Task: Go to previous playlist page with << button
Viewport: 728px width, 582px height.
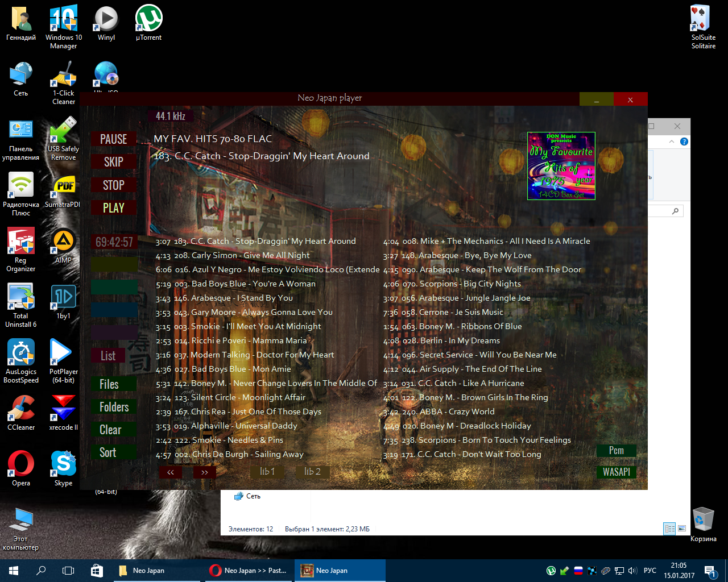Action: tap(171, 472)
